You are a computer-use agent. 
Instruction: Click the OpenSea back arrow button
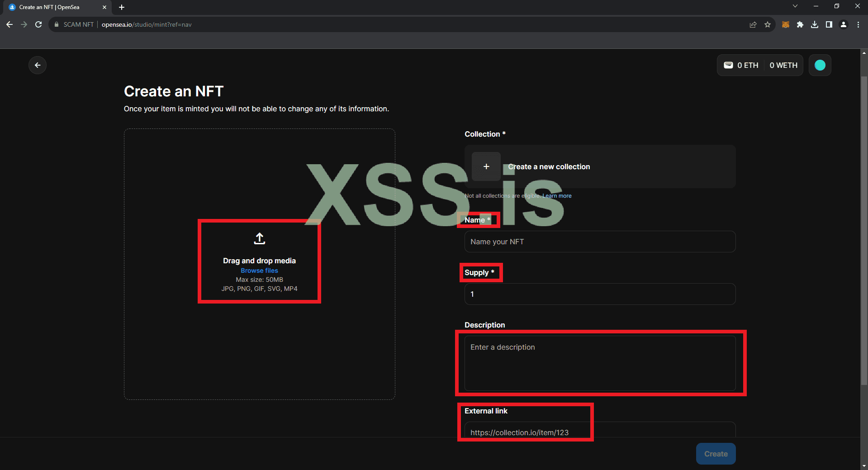(x=38, y=65)
